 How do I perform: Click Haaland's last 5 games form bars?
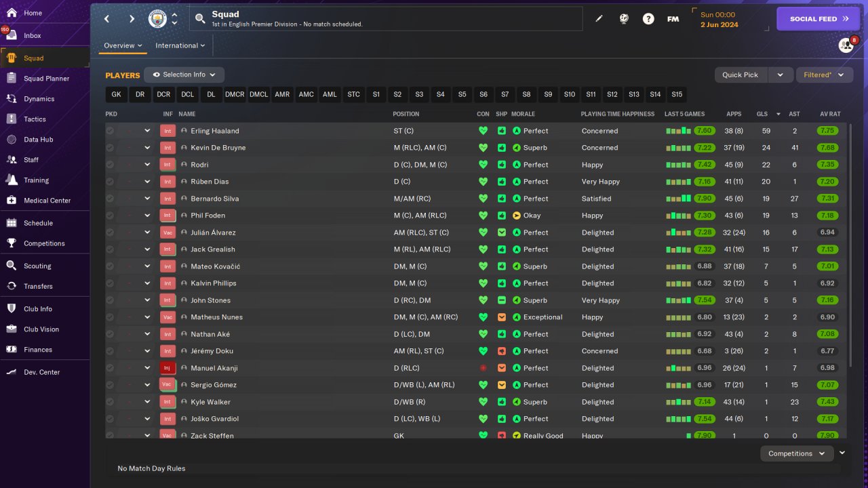tap(678, 131)
